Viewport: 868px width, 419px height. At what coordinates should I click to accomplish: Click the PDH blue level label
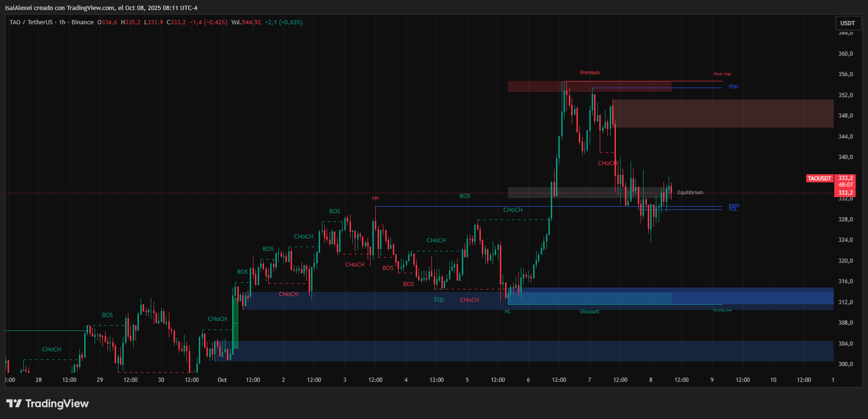pos(733,87)
